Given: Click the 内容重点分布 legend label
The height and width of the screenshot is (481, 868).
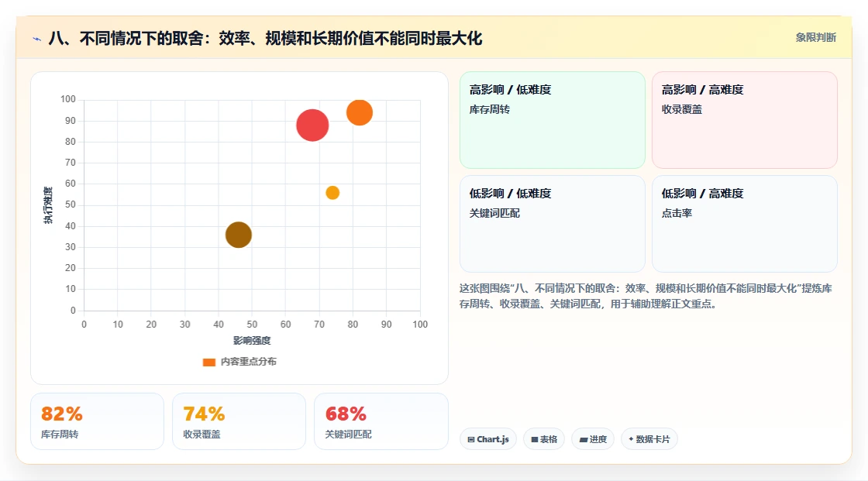Looking at the screenshot, I should tap(249, 362).
